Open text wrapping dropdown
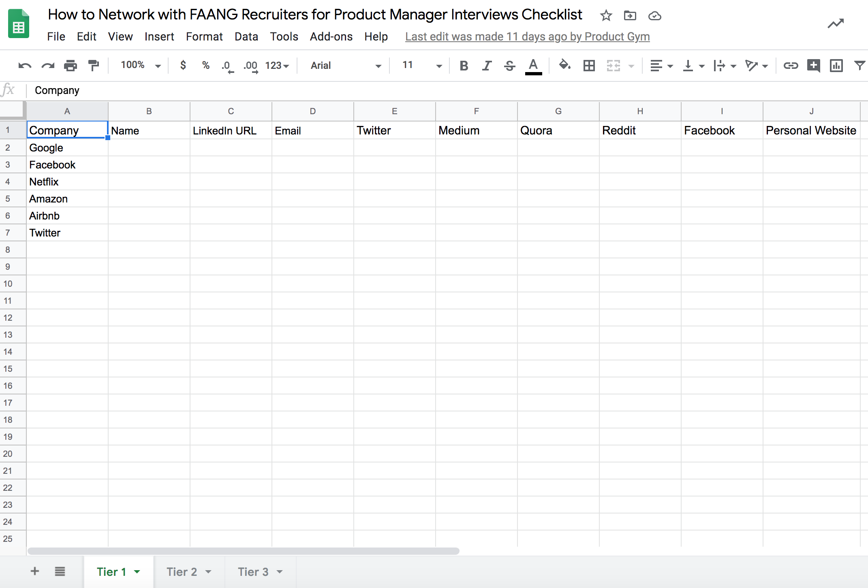 [x=725, y=66]
